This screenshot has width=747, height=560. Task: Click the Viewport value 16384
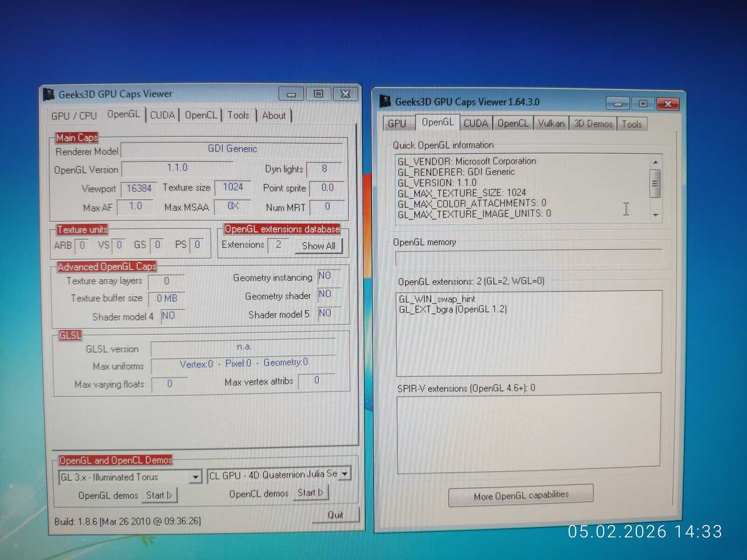[139, 189]
